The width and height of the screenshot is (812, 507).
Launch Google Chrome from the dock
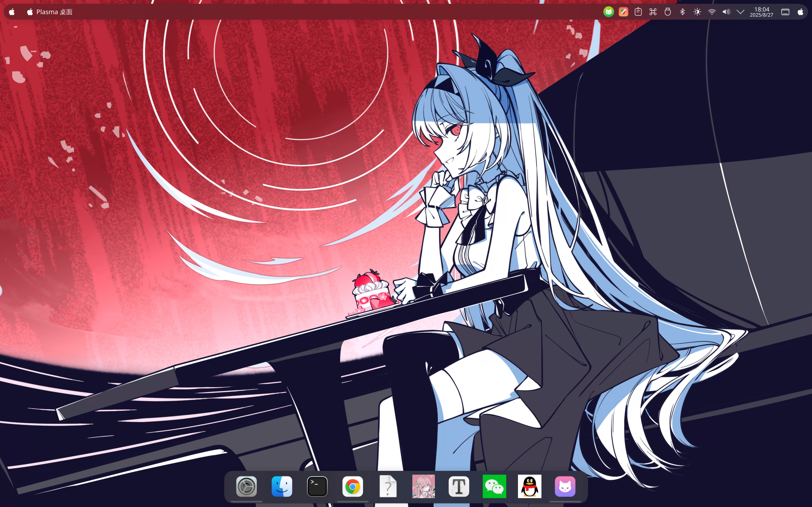[352, 486]
